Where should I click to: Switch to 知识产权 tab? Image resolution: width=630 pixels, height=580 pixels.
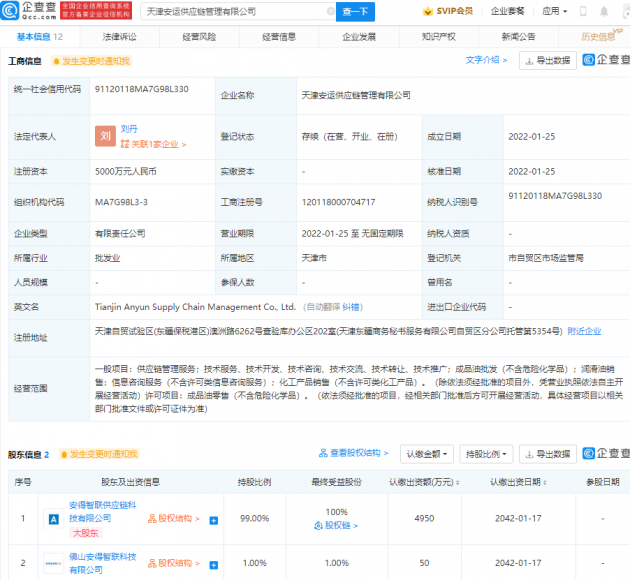coord(439,37)
